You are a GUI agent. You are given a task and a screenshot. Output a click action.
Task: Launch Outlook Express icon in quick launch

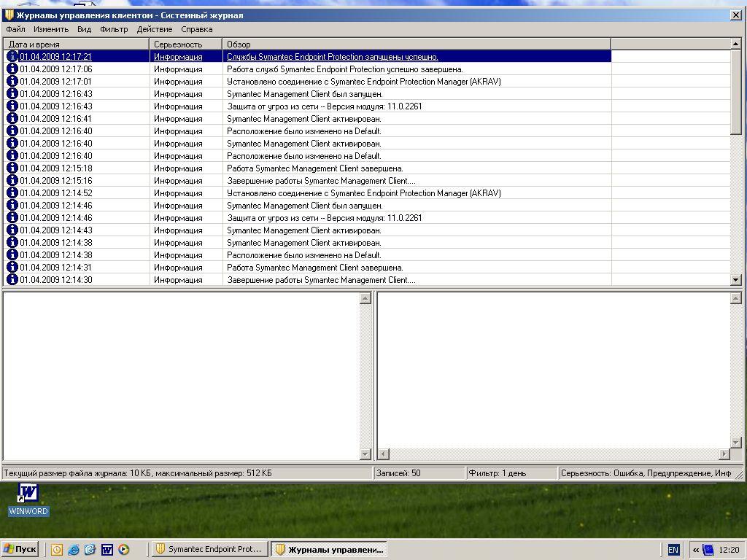point(90,550)
